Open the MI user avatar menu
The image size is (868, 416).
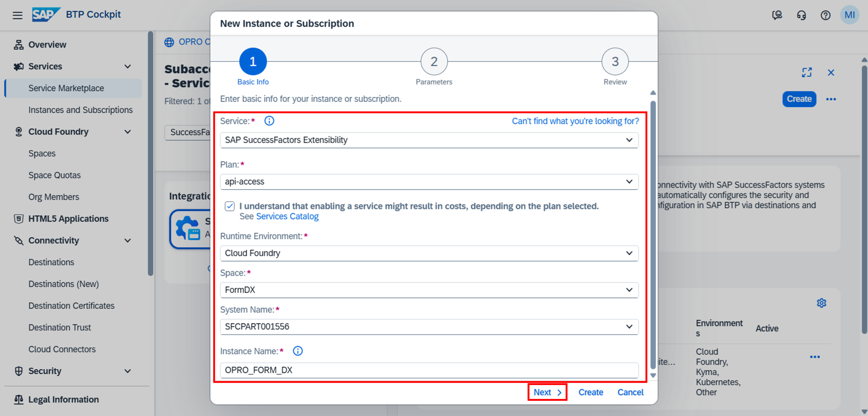[849, 15]
